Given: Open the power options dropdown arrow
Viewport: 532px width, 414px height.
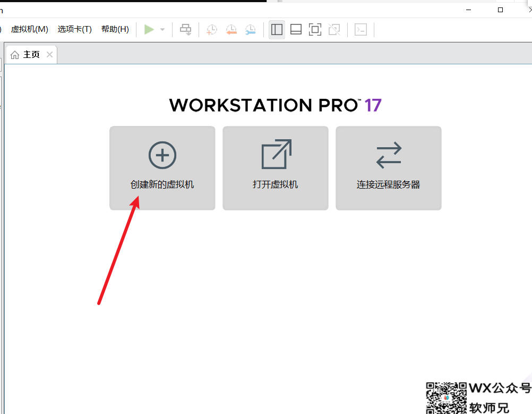Looking at the screenshot, I should click(162, 30).
